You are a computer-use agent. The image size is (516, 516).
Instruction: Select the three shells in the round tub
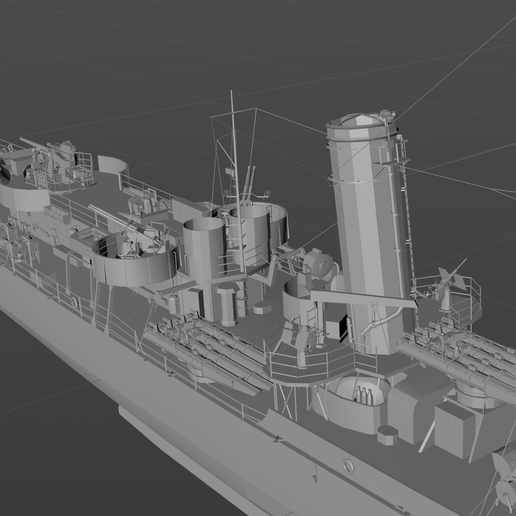[x=364, y=395]
